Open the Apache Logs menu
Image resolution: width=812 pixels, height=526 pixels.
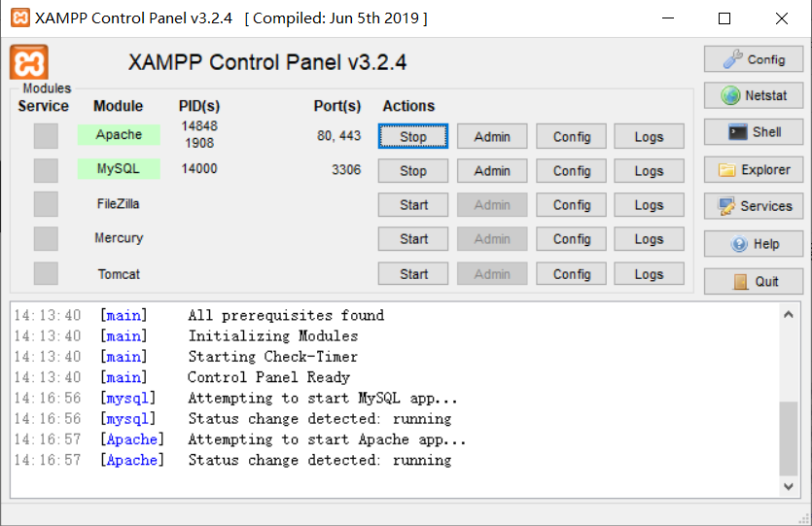649,136
